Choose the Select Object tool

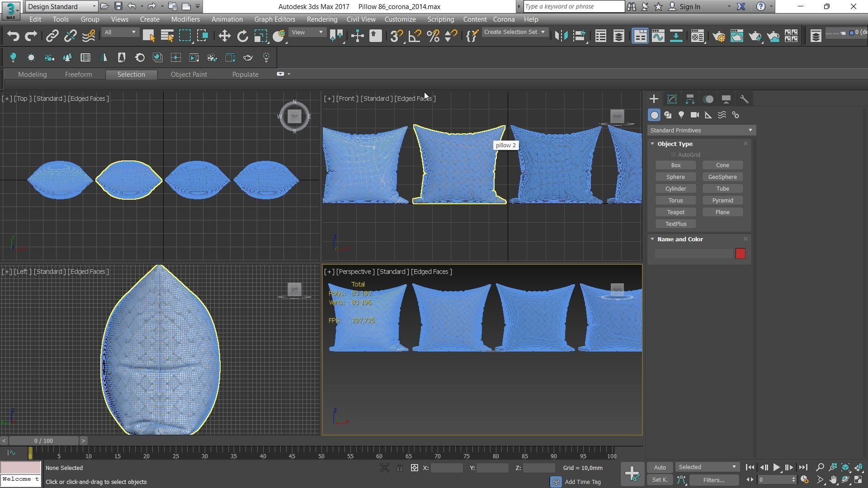click(149, 36)
